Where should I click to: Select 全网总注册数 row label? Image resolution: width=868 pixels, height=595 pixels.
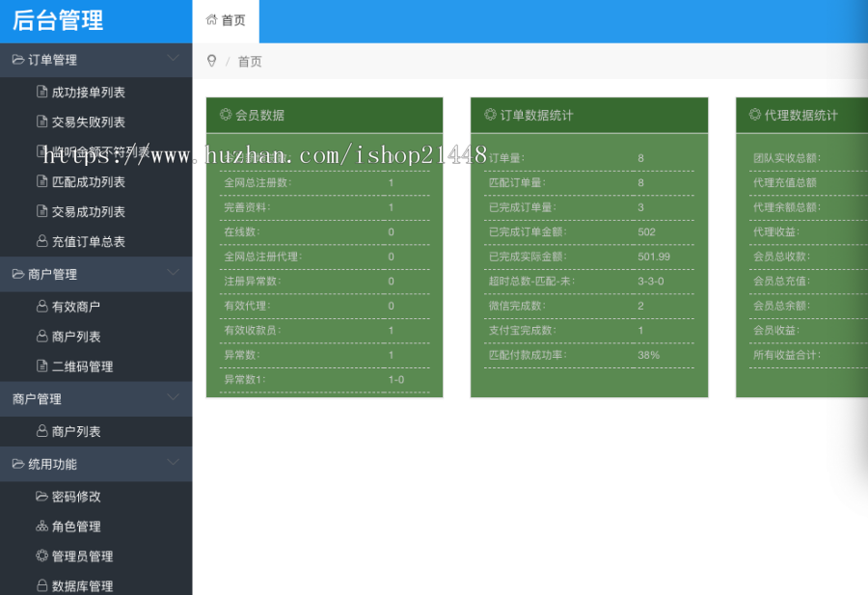pyautogui.click(x=258, y=182)
